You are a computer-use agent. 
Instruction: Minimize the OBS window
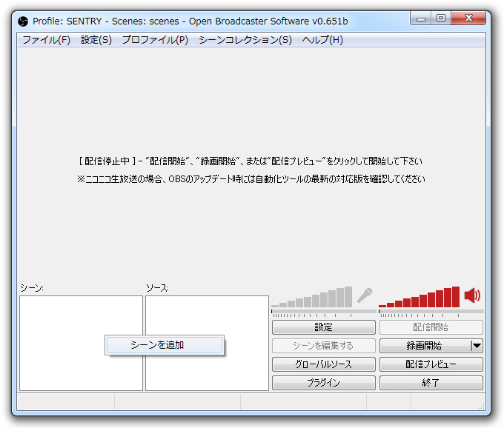[x=421, y=19]
